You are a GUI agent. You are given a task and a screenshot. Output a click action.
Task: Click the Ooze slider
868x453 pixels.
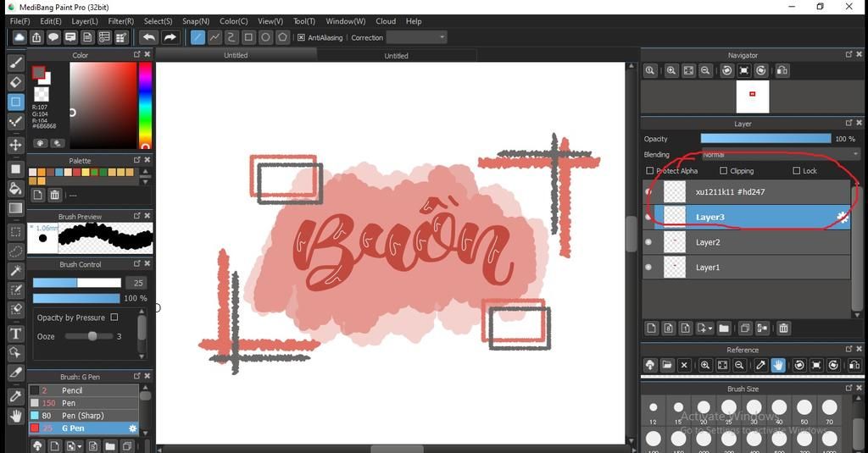[88, 336]
